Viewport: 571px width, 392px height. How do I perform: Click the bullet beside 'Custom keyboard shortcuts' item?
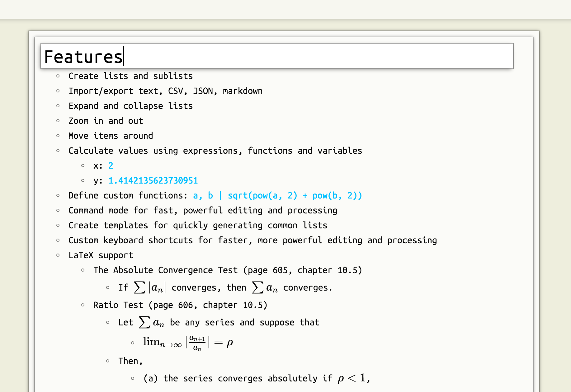[x=58, y=240]
